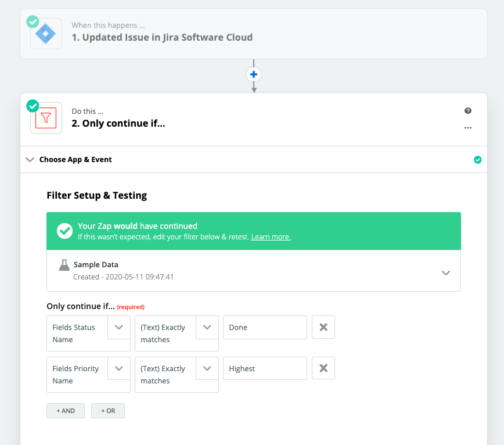Click the Done value input field
Image resolution: width=504 pixels, height=445 pixels.
[265, 327]
